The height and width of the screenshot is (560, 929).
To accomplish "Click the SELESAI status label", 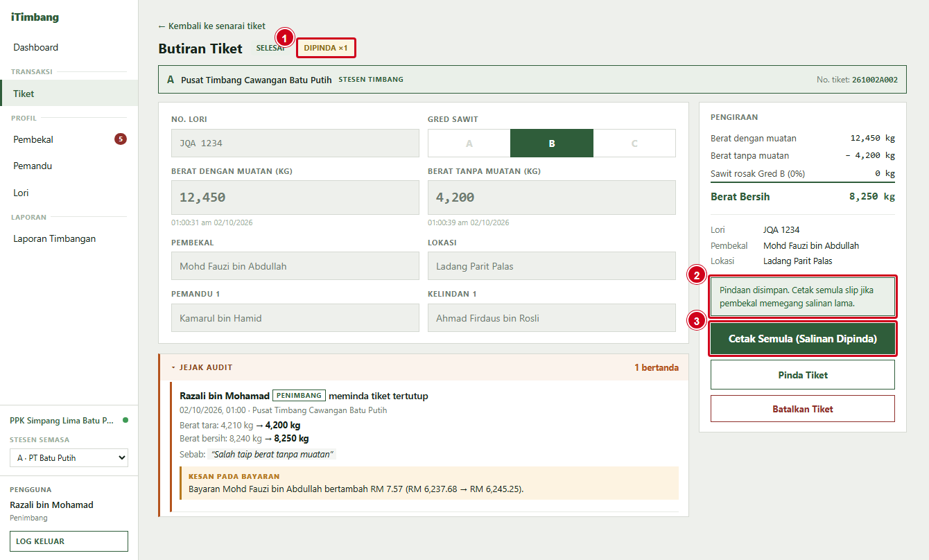I will [271, 48].
